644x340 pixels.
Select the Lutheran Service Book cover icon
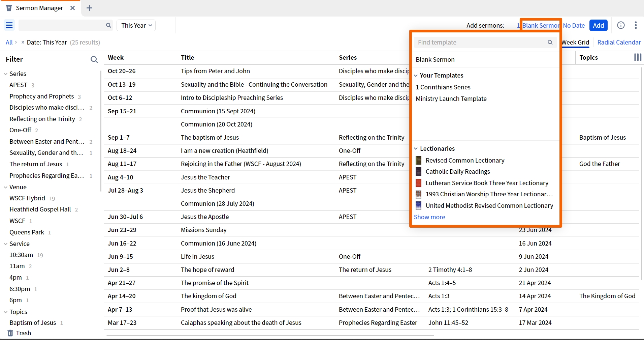[x=419, y=183]
